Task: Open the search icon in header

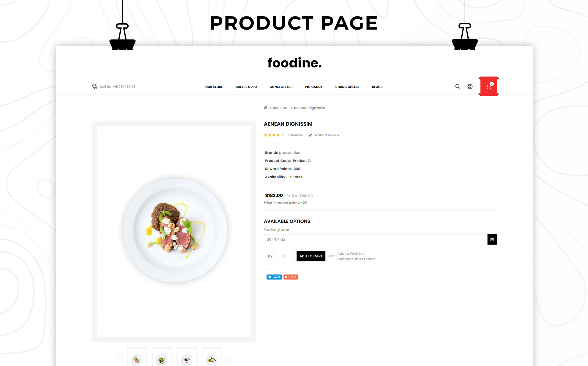Action: pyautogui.click(x=458, y=87)
